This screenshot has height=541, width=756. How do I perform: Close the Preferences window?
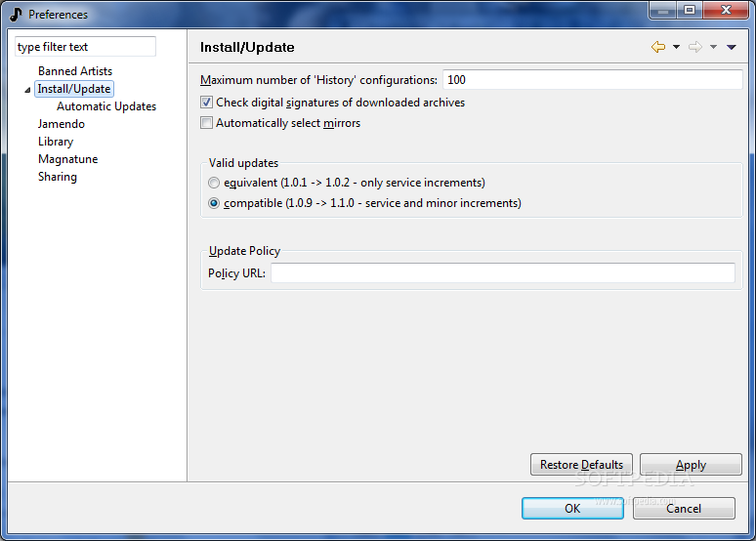[726, 10]
